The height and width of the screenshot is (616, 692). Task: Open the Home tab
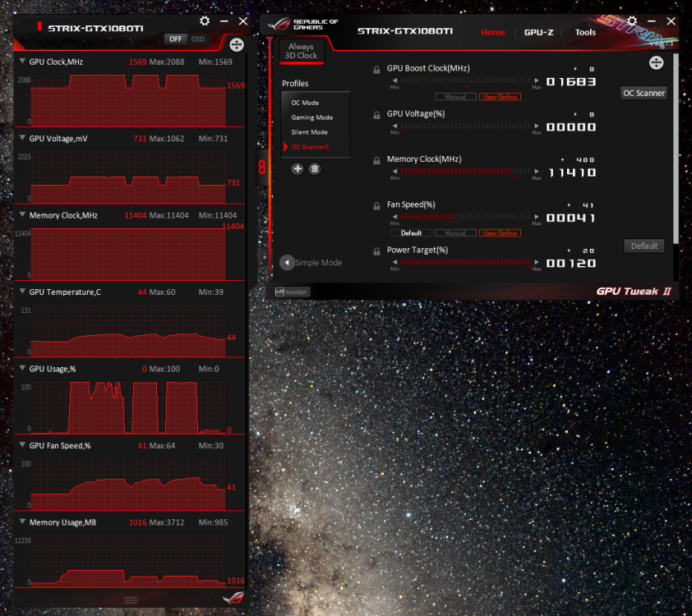[493, 32]
